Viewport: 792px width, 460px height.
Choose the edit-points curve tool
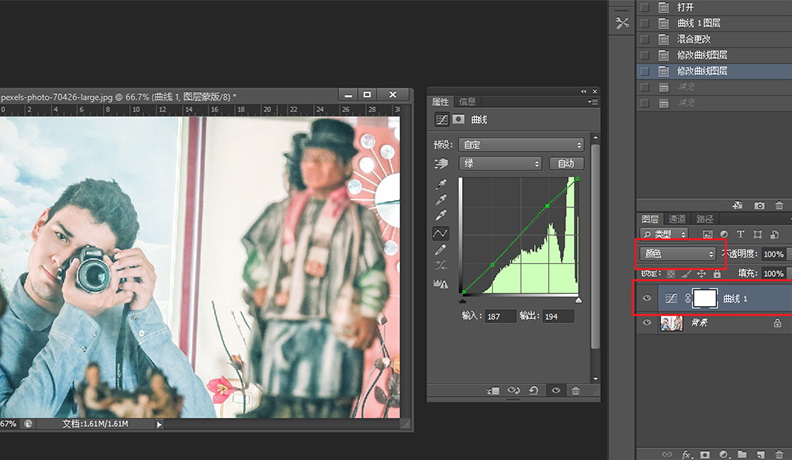(440, 233)
